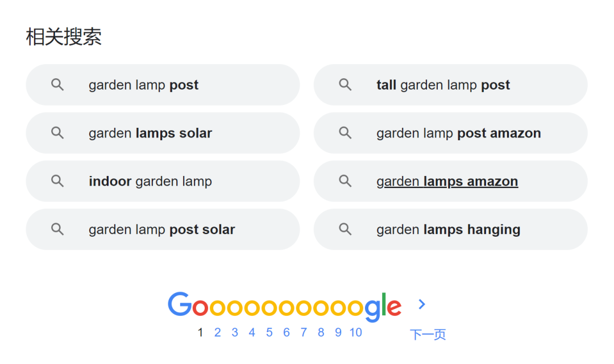Viewport: 614px width, 364px height.
Task: Click search icon beside "tall garden lamp post"
Action: click(345, 85)
